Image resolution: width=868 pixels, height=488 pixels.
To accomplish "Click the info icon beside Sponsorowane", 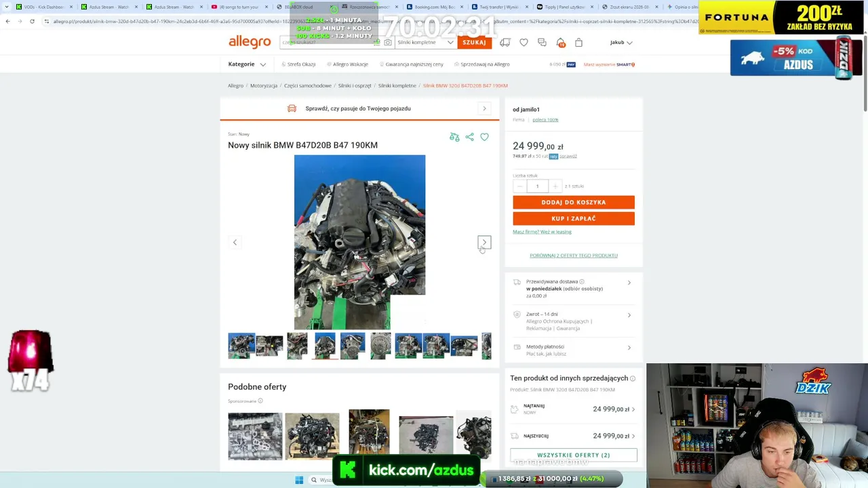I will [260, 401].
